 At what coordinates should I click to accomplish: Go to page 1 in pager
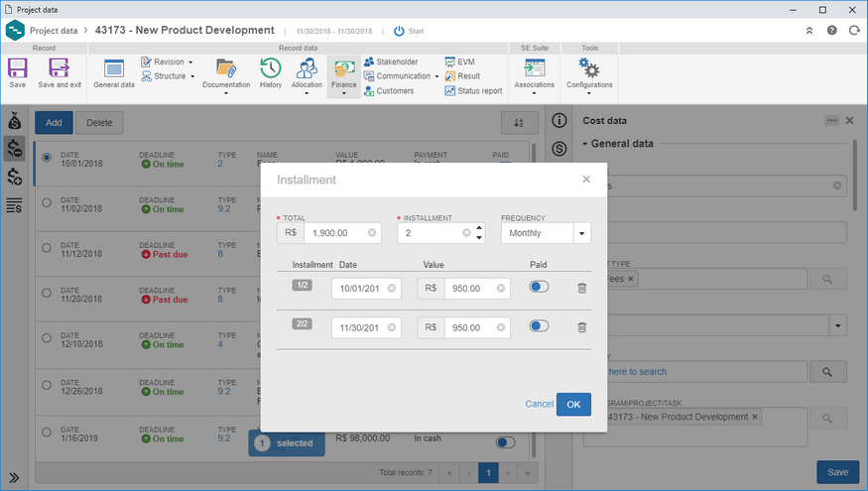point(488,473)
